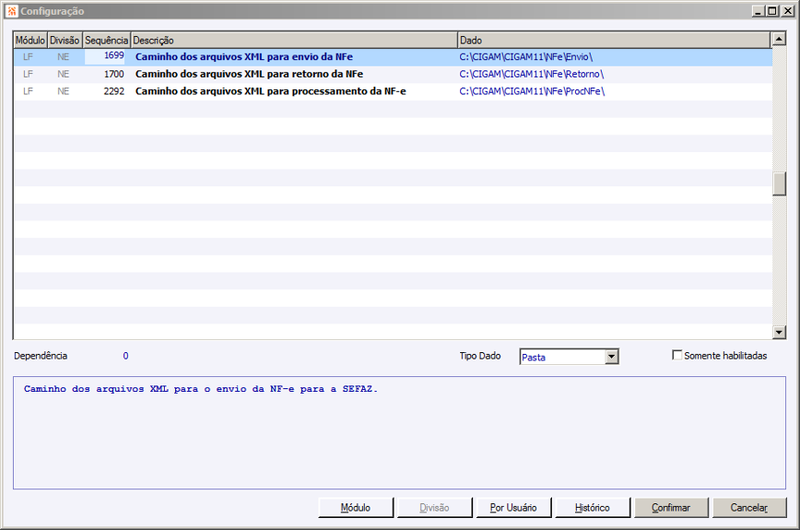Select row 'Caminho dos arquivos XML para retorno da NFe'
Viewport: 800px width, 530px height.
(x=393, y=74)
